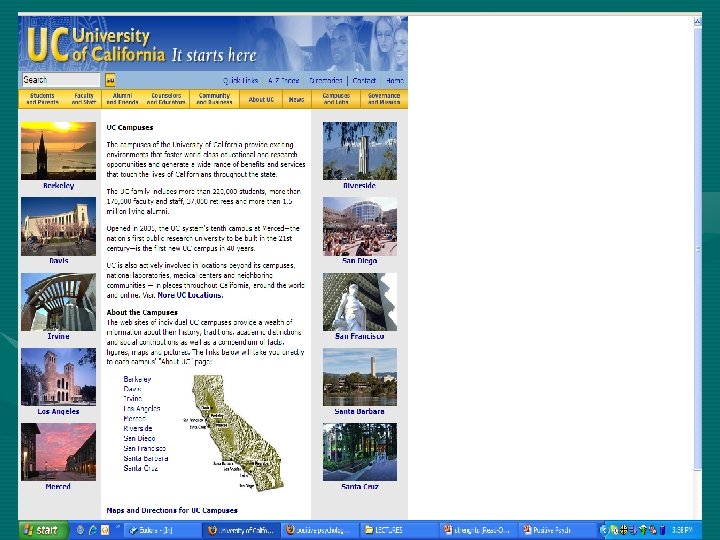Image resolution: width=720 pixels, height=540 pixels.
Task: Open Maps and Directions for UC Campuses
Action: pos(172,510)
